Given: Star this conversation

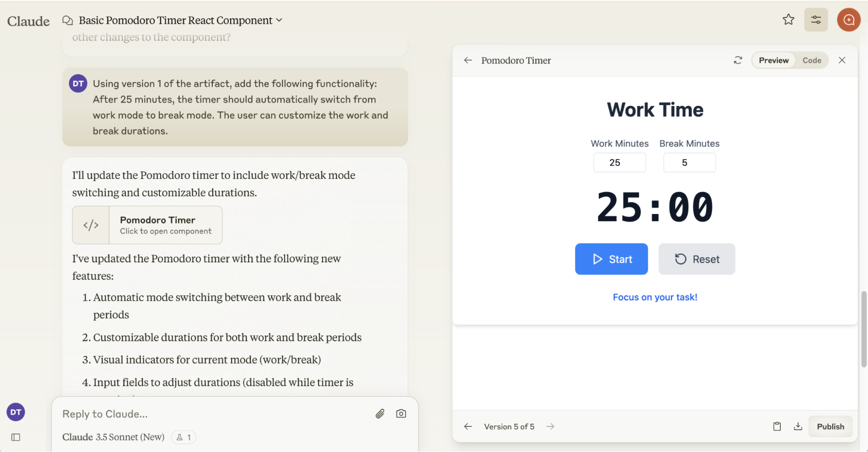Looking at the screenshot, I should (x=788, y=20).
